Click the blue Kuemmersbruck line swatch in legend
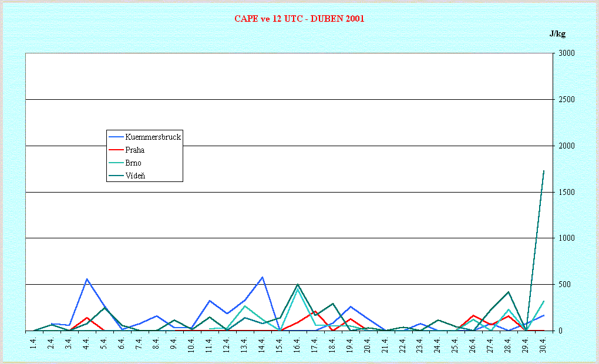 coord(116,137)
